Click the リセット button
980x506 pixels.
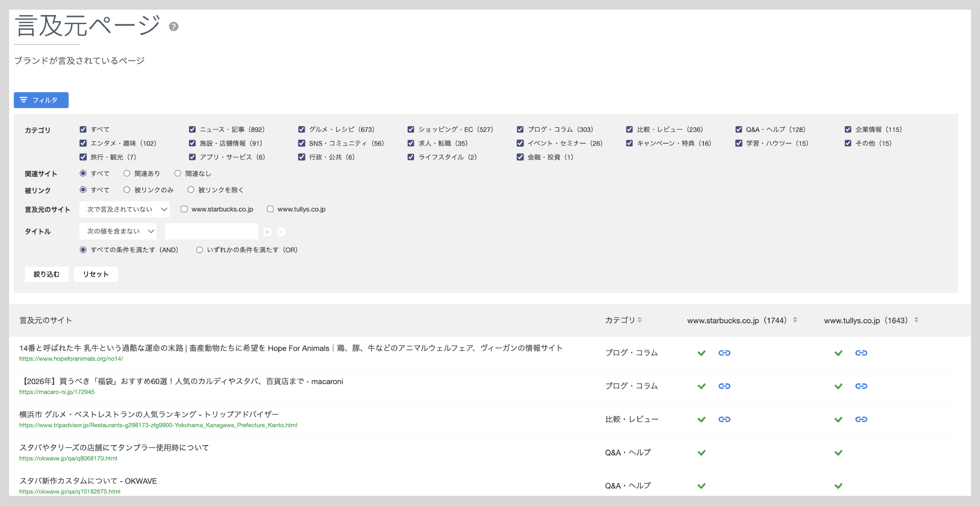(95, 274)
